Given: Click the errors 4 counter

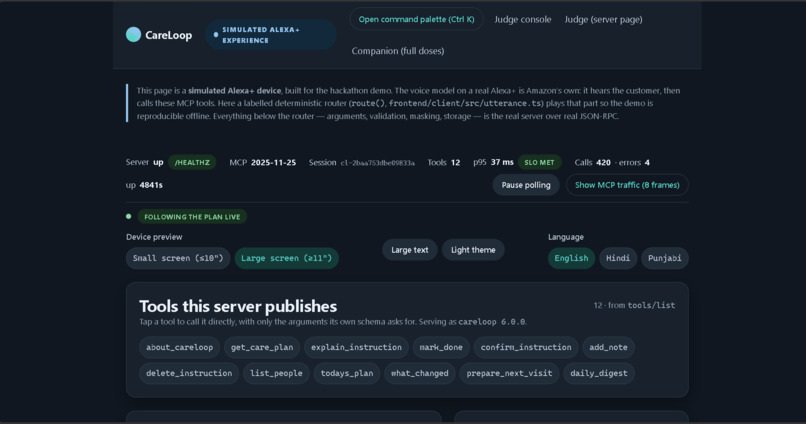Looking at the screenshot, I should (x=634, y=162).
